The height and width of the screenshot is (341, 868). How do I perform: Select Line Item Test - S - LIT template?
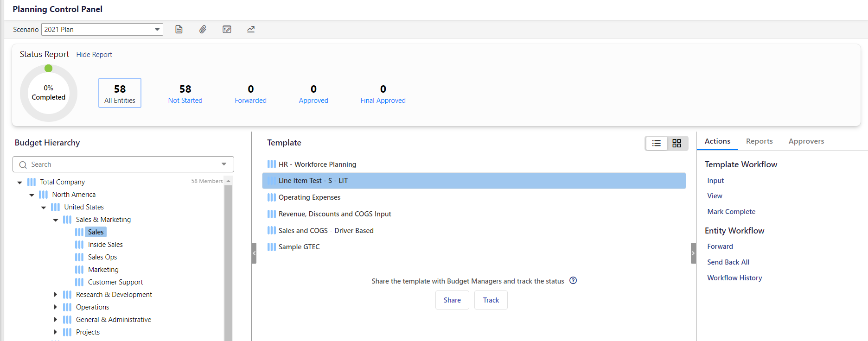click(x=474, y=181)
